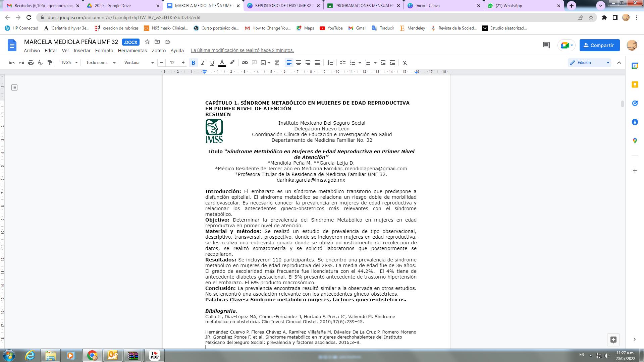Open Edición mode dropdown

590,63
